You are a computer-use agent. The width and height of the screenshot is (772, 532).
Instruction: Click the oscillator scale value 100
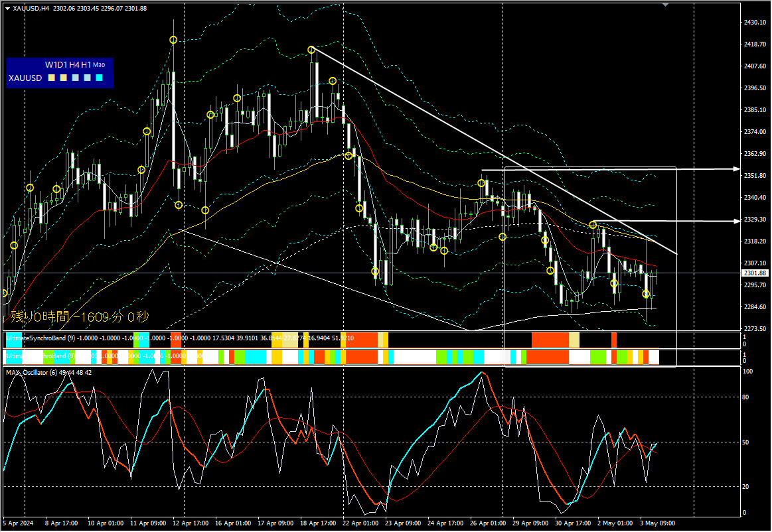[747, 371]
